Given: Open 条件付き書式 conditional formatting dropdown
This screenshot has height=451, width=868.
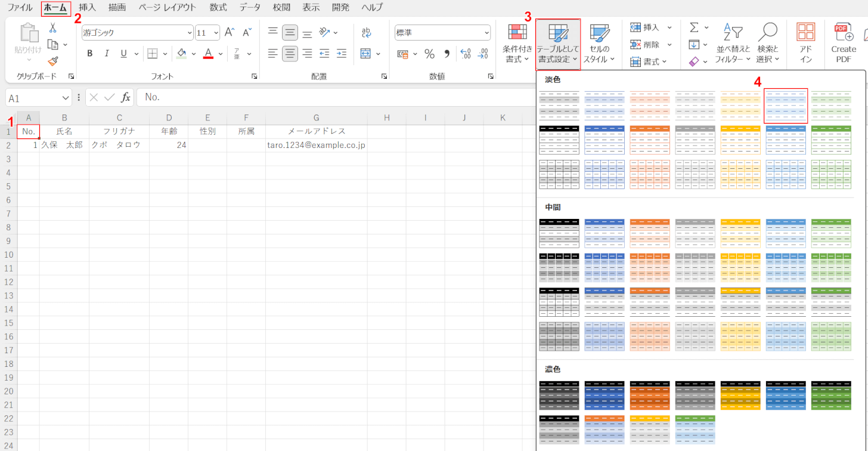Looking at the screenshot, I should pyautogui.click(x=517, y=43).
